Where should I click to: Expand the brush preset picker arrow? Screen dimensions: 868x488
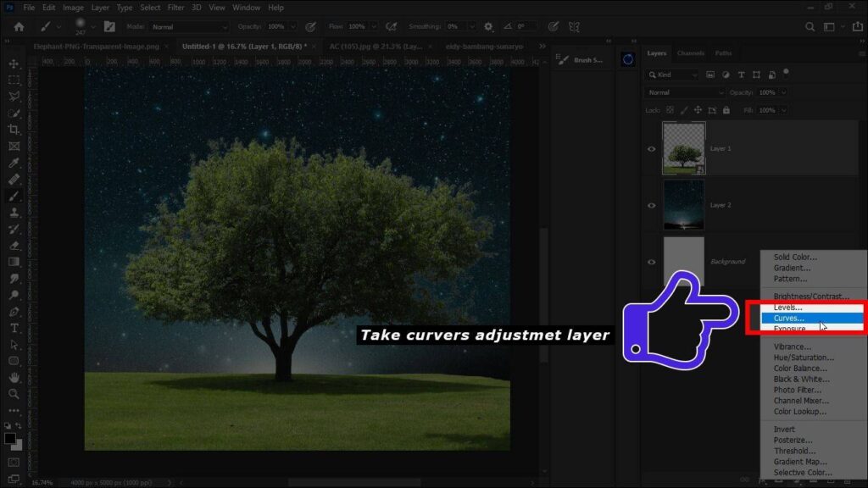92,26
